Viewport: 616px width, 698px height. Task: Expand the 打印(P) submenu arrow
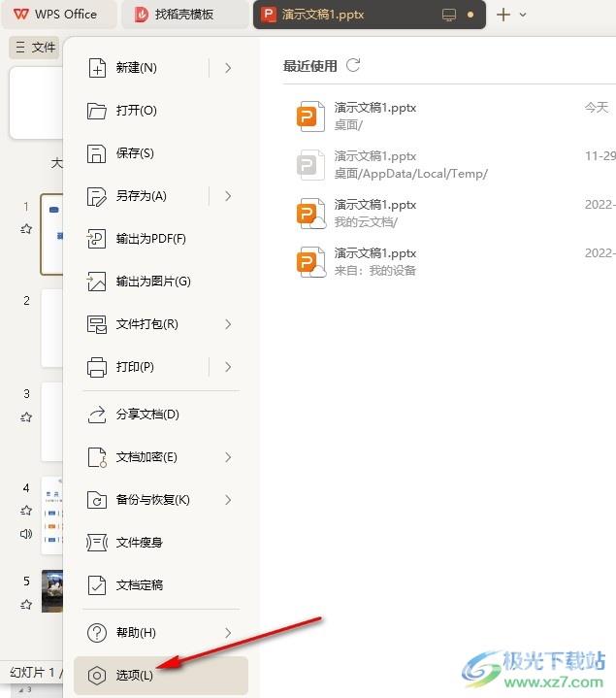pyautogui.click(x=228, y=367)
